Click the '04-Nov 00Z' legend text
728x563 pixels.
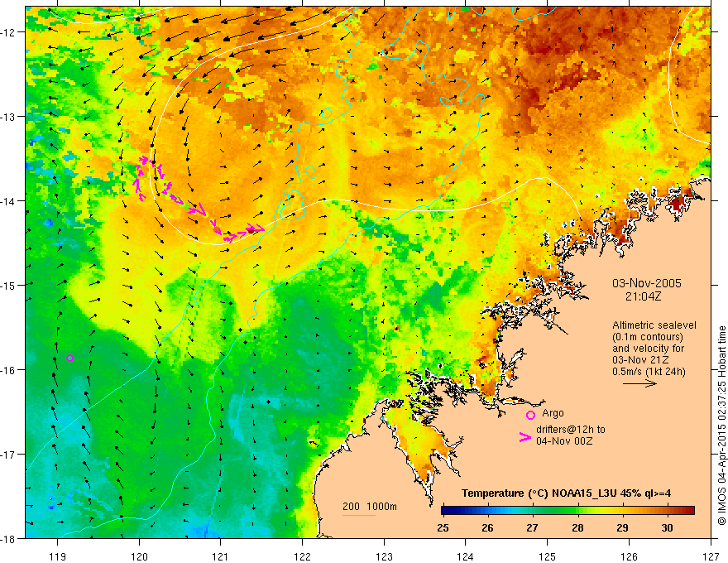564,441
